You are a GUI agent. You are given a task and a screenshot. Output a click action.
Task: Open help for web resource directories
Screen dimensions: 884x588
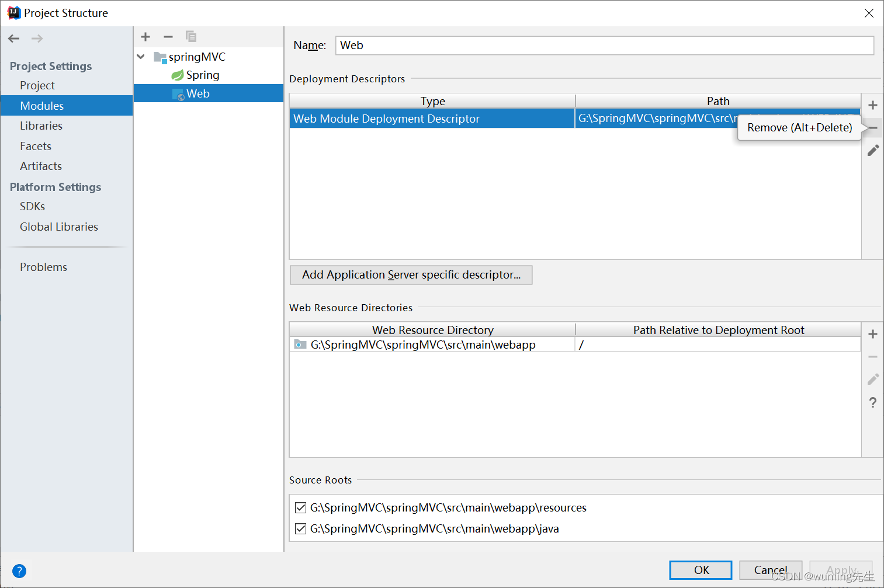point(873,402)
